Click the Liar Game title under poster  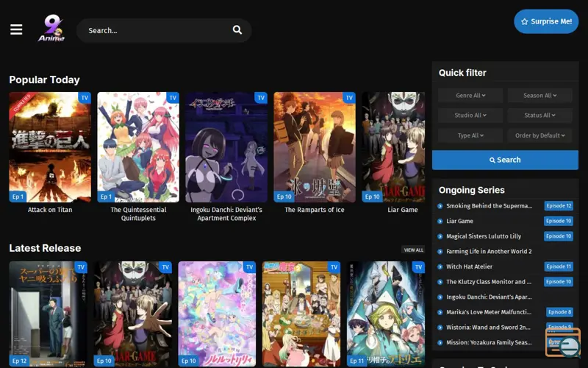click(x=402, y=210)
